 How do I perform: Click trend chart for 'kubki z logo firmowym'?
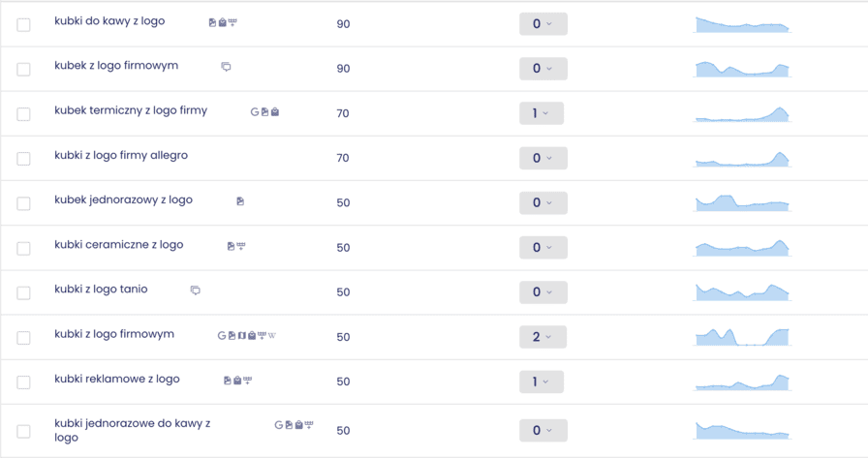(742, 336)
